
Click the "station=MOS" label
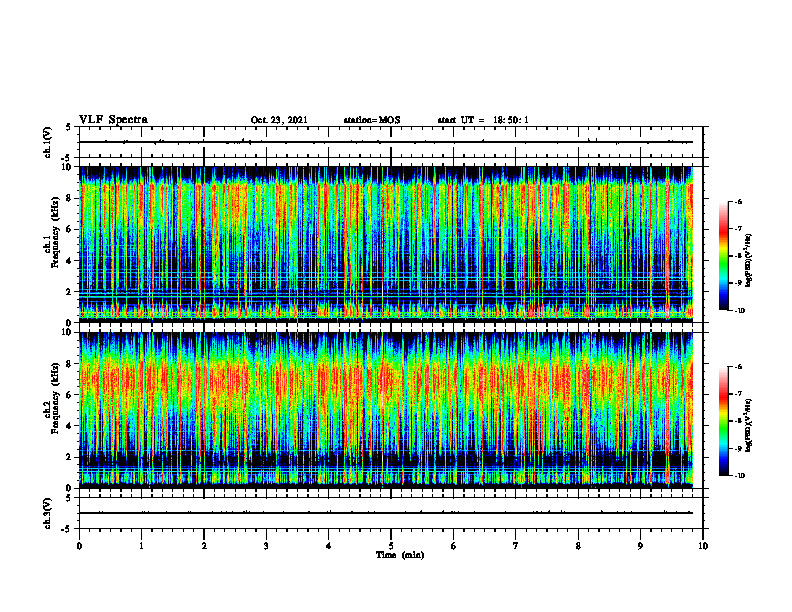tap(372, 120)
